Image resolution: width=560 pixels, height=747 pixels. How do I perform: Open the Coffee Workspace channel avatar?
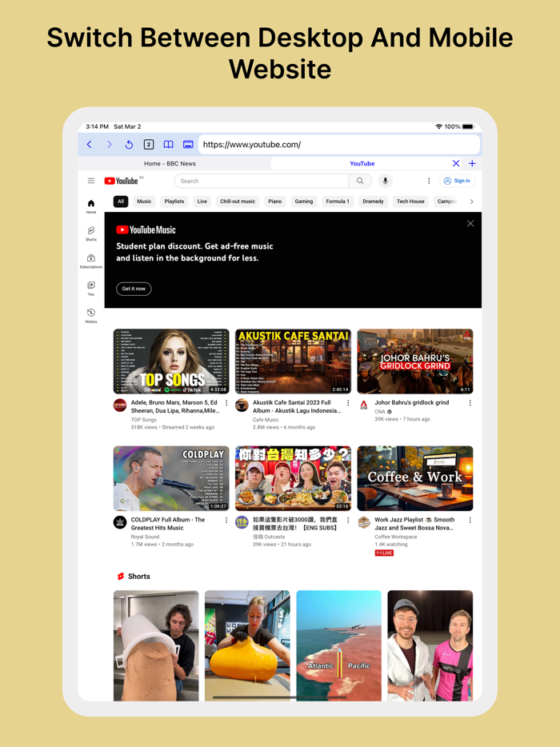364,522
